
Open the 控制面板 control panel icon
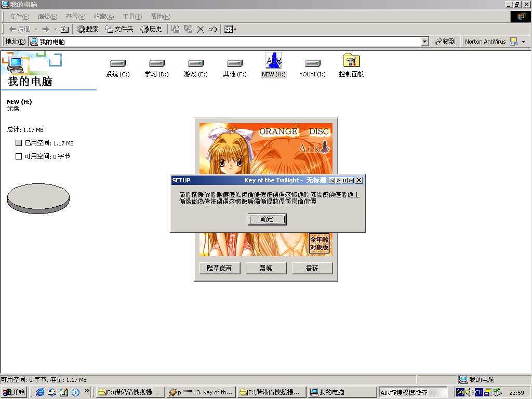[351, 65]
